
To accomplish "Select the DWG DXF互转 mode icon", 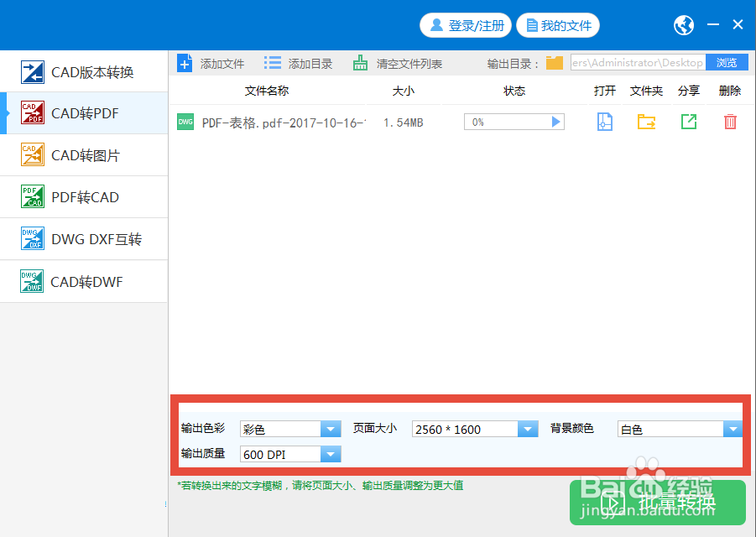I will click(32, 239).
